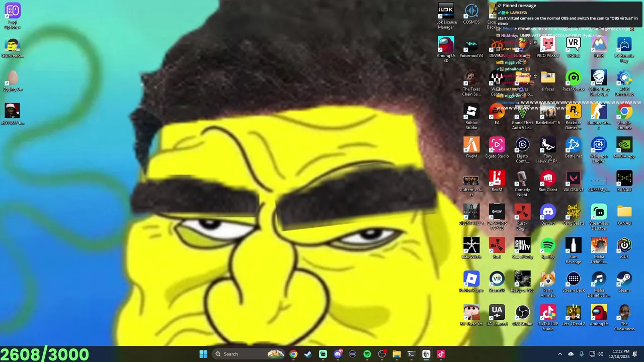This screenshot has height=362, width=644.
Task: Open the ai faces folder
Action: [548, 81]
